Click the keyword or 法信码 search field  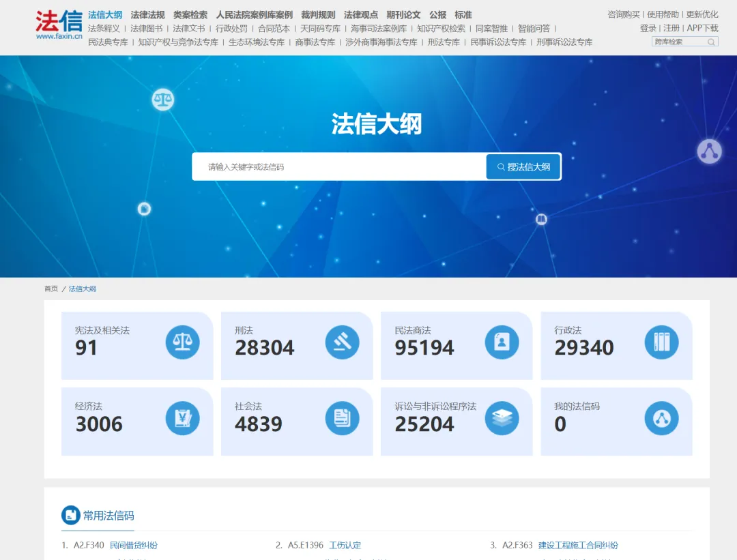[339, 167]
